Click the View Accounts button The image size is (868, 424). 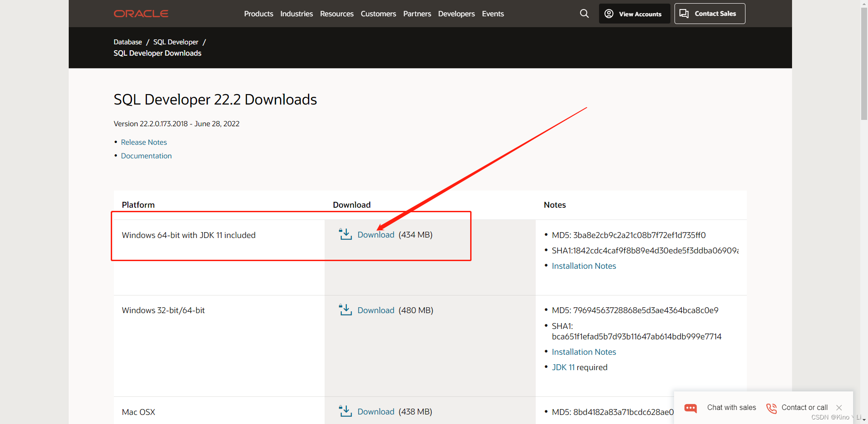pos(634,14)
